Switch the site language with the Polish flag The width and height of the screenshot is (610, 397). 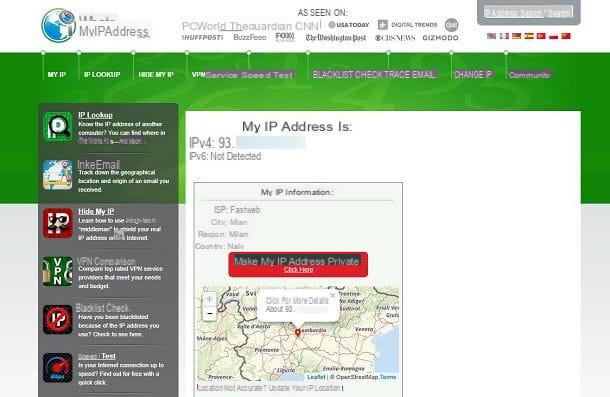pyautogui.click(x=554, y=36)
